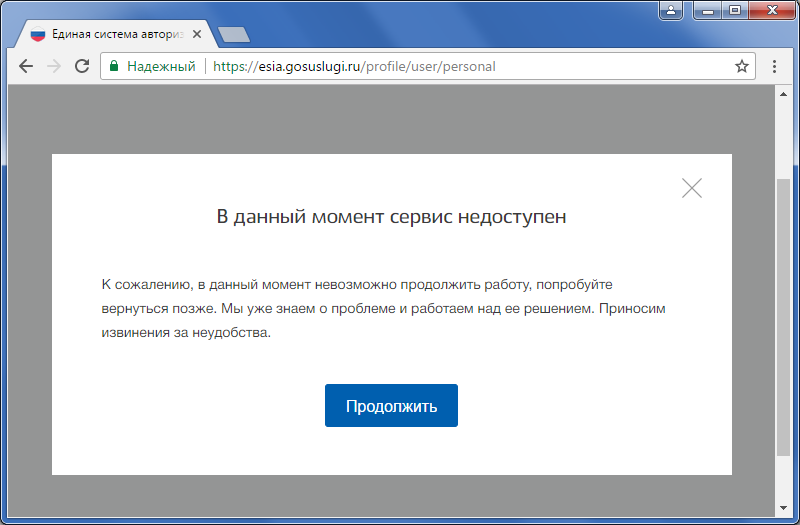This screenshot has height=525, width=800.
Task: Open a new browser tab
Action: point(233,35)
